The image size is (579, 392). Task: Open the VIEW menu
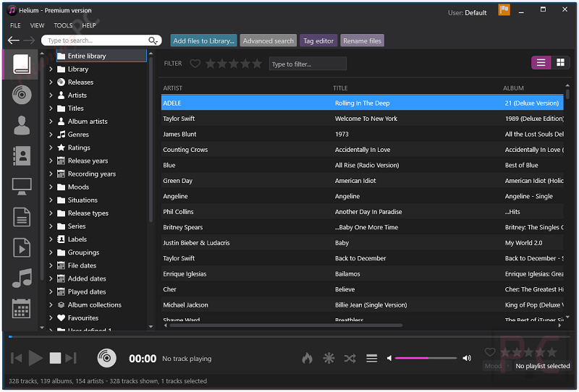coord(38,25)
